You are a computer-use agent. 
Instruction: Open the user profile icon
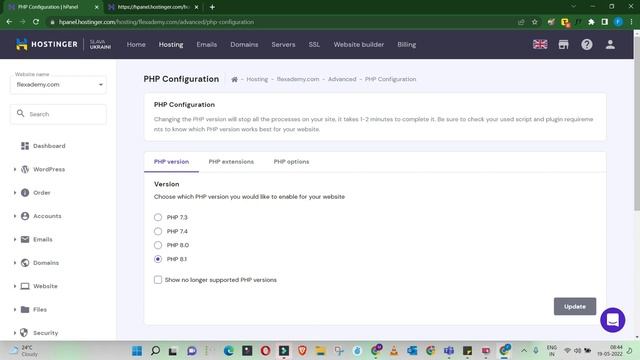pyautogui.click(x=610, y=44)
